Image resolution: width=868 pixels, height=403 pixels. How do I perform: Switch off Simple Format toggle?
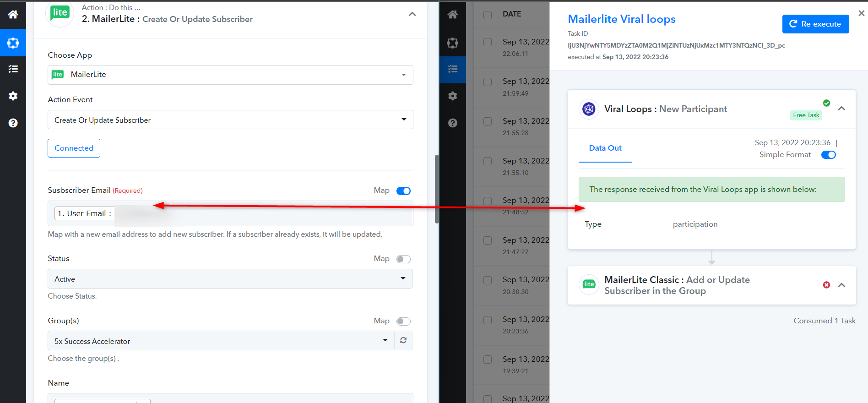(x=829, y=155)
